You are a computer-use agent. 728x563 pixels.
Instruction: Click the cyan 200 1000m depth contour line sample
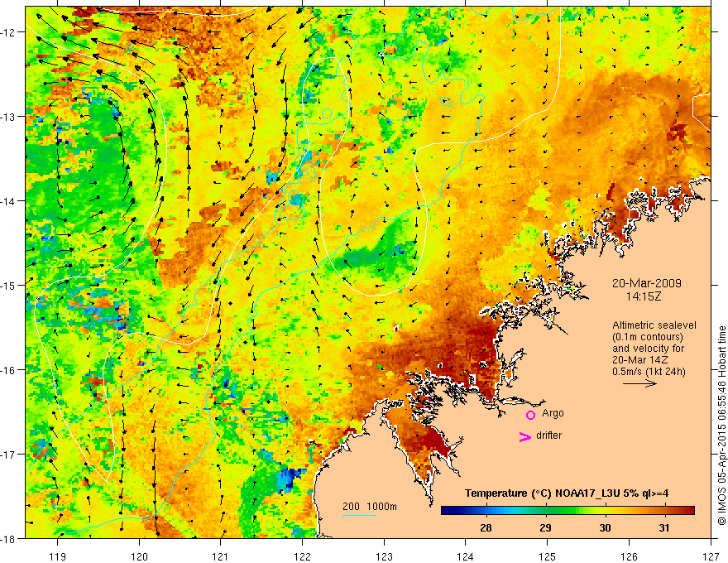click(x=359, y=515)
